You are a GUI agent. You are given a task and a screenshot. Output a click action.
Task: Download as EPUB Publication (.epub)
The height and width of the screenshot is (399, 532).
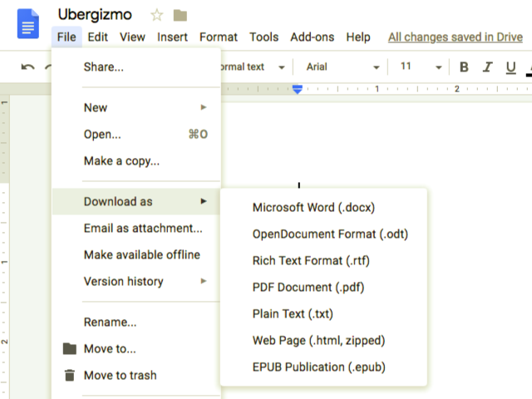coord(323,367)
